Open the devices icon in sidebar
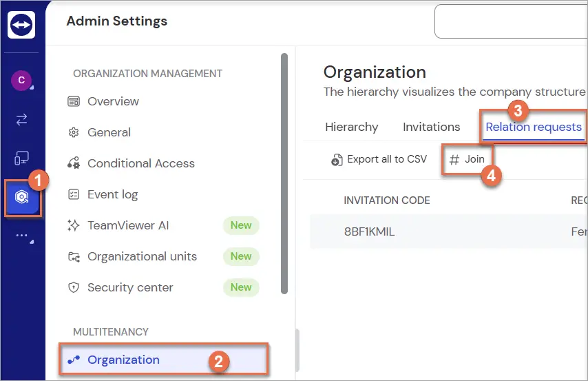Screen dimensions: 588x381 click(x=21, y=158)
